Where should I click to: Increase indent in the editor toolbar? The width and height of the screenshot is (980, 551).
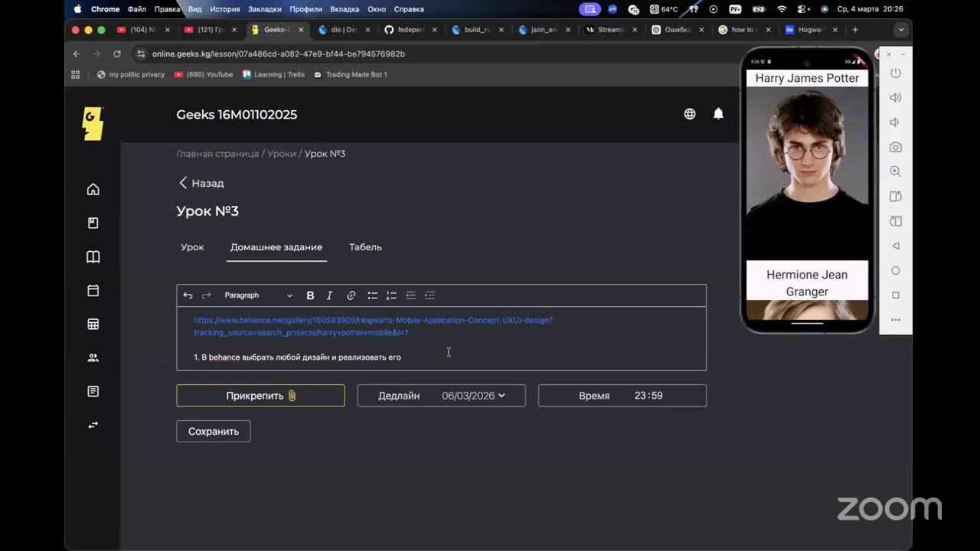[x=430, y=295]
